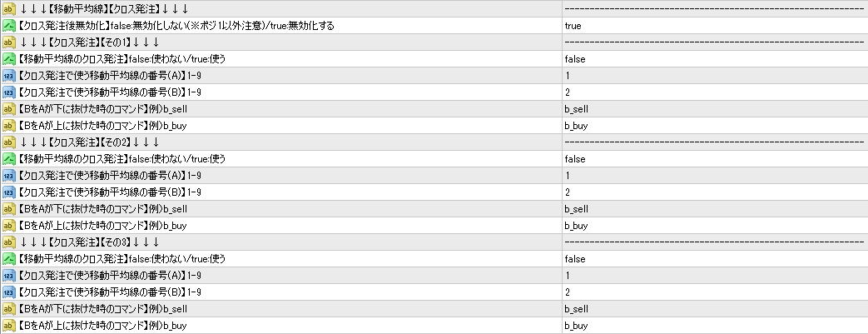Screen dimensions: 868x334
Task: Toggle the 'true' value of クロス発注後無効化
Action: [x=573, y=26]
